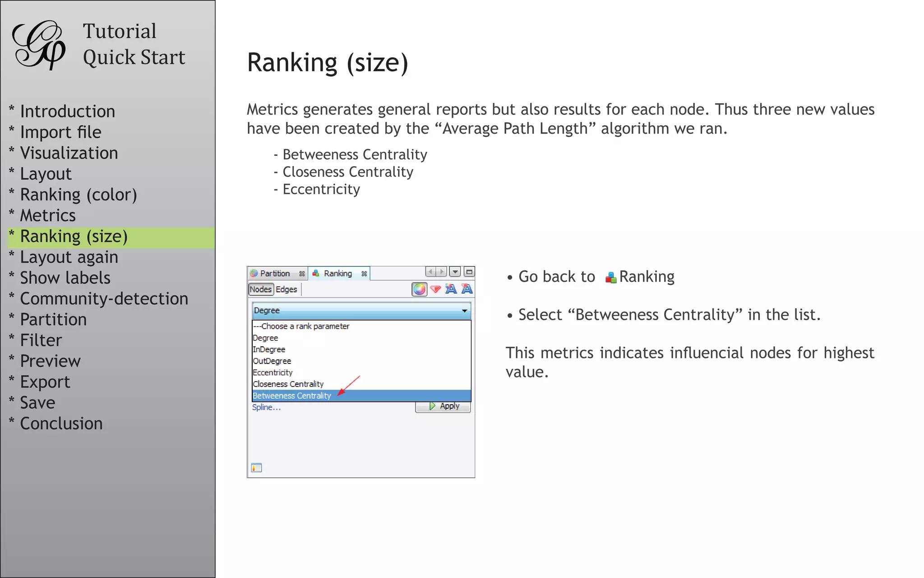Toggle the Nodes button
This screenshot has height=578, width=924.
click(x=261, y=289)
